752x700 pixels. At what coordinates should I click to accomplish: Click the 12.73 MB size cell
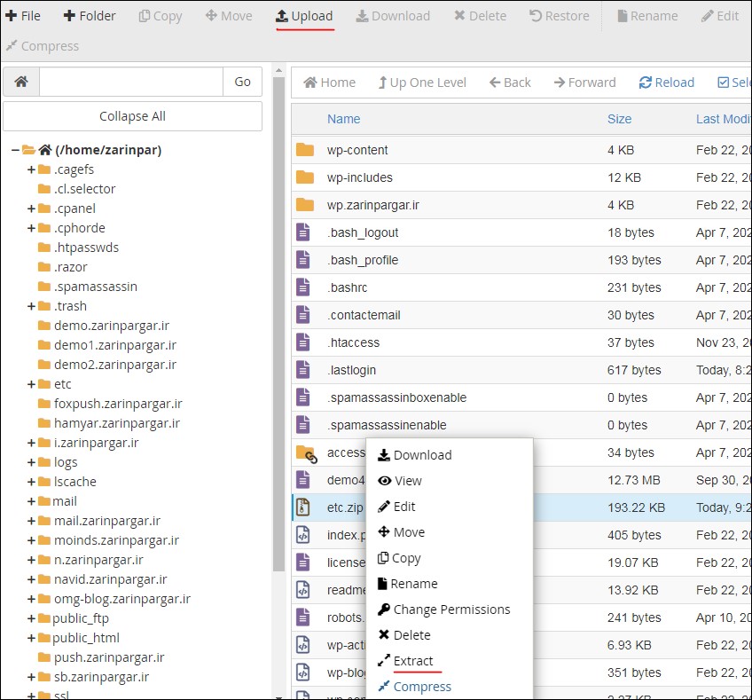click(633, 480)
